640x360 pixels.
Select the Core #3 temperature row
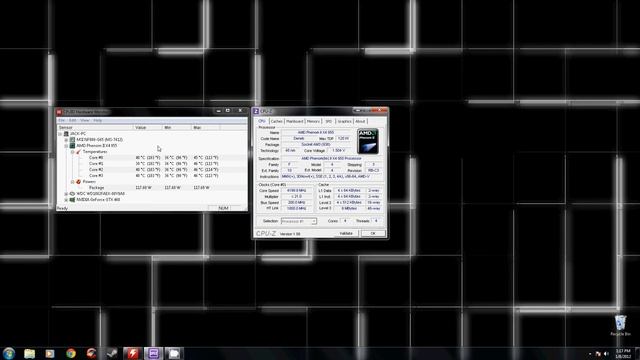click(x=152, y=176)
